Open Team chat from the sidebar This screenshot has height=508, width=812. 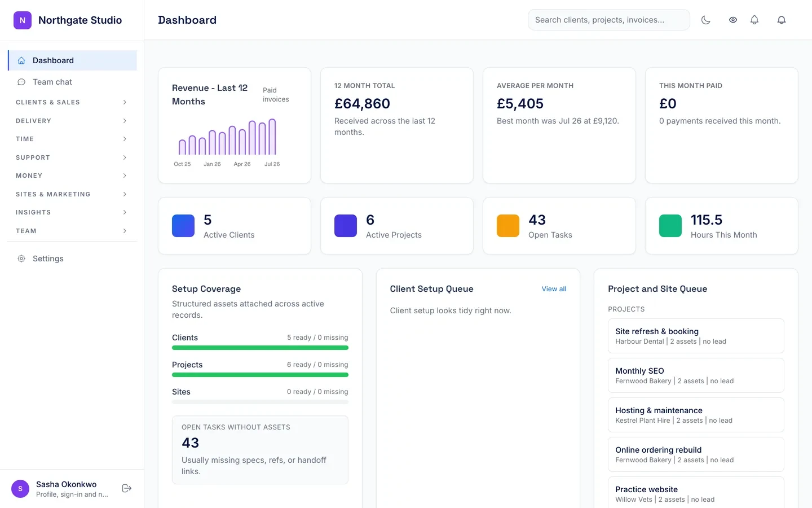coord(72,82)
